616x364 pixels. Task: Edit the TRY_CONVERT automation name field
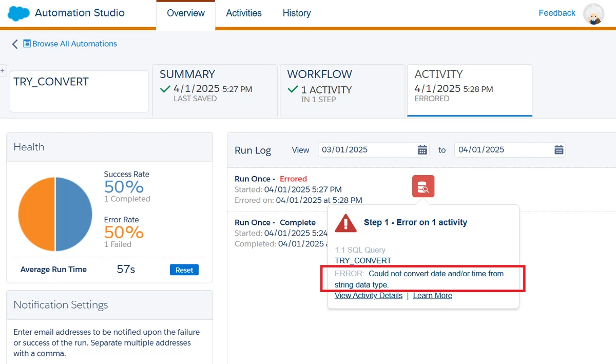click(x=80, y=91)
